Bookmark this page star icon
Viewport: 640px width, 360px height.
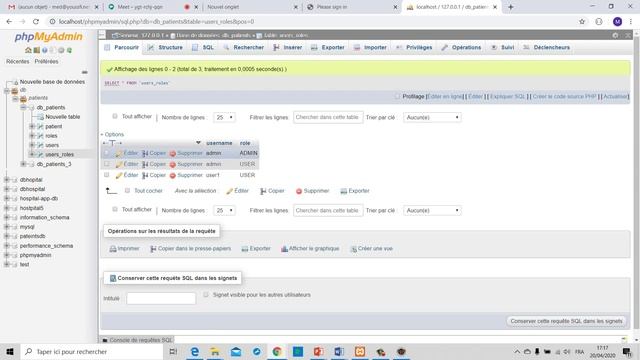tap(582, 22)
